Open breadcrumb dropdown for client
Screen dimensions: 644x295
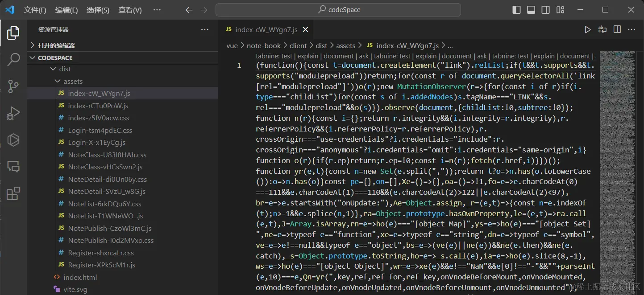(x=298, y=45)
